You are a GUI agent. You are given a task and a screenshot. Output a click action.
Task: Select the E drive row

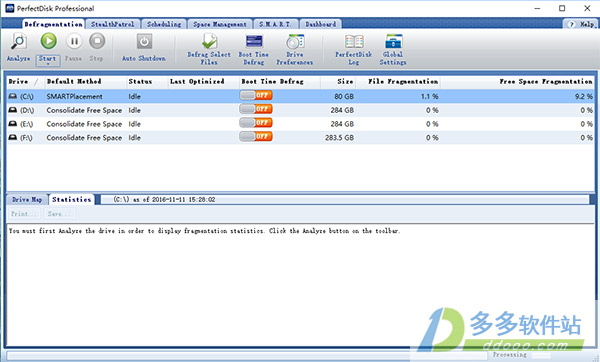300,124
